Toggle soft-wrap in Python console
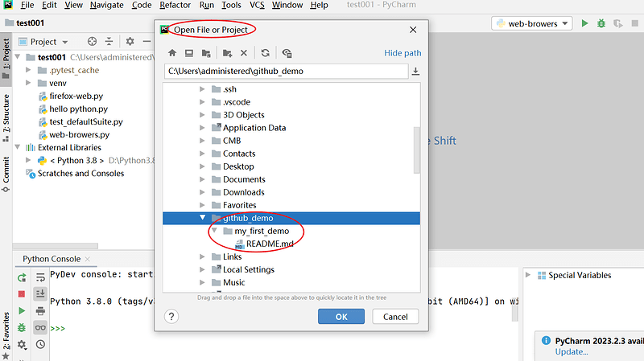644x361 pixels. coord(40,277)
